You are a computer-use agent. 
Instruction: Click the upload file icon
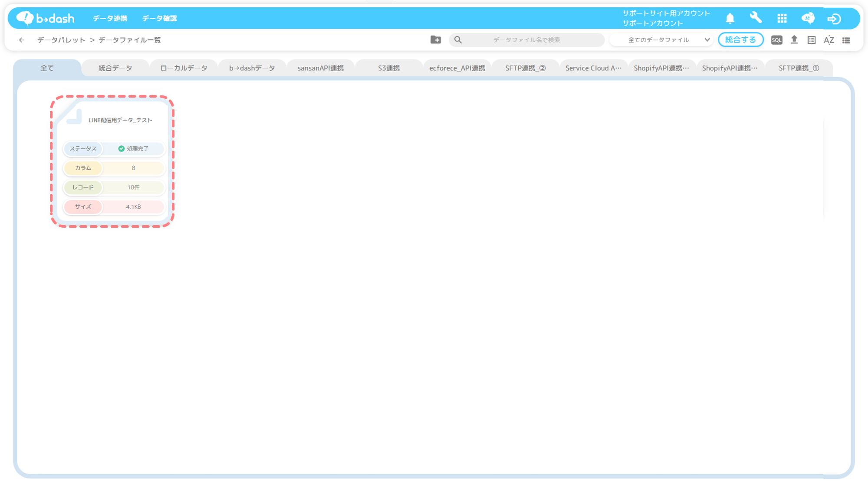(794, 40)
